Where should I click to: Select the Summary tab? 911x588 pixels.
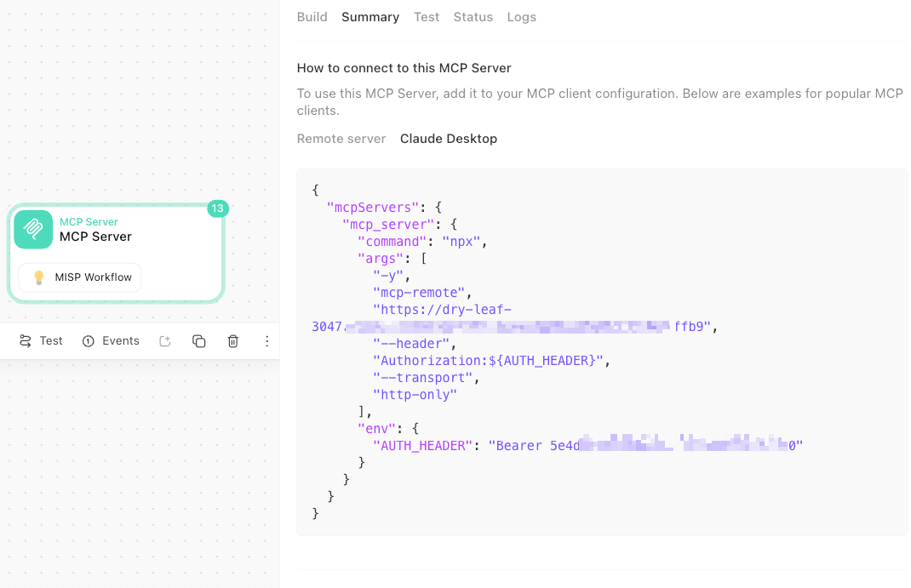pyautogui.click(x=370, y=17)
